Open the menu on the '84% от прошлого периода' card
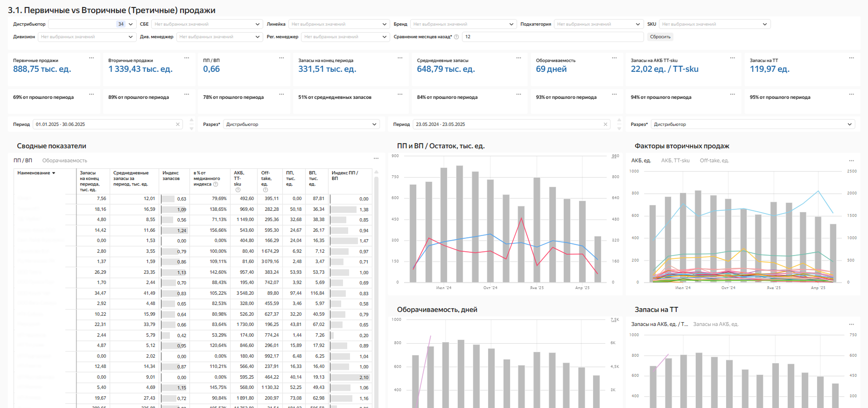This screenshot has width=868, height=408. point(518,94)
